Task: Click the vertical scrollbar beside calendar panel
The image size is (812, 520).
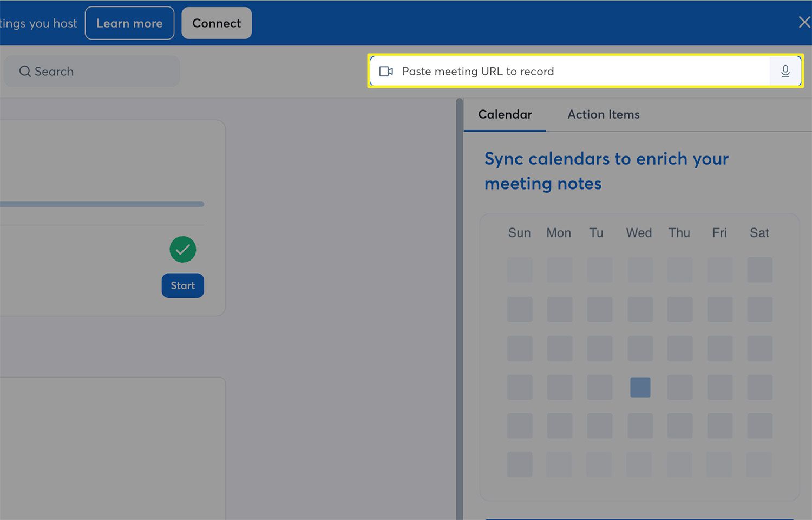Action: (460, 309)
